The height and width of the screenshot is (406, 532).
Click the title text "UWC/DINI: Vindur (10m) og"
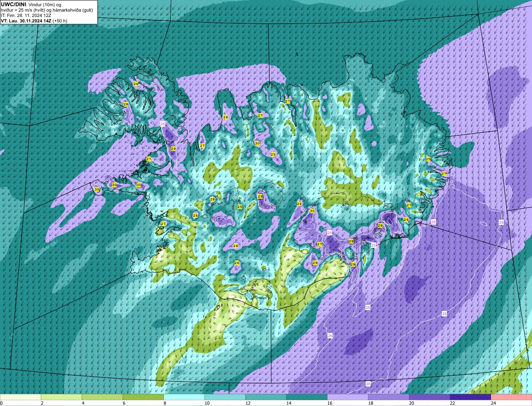click(31, 5)
